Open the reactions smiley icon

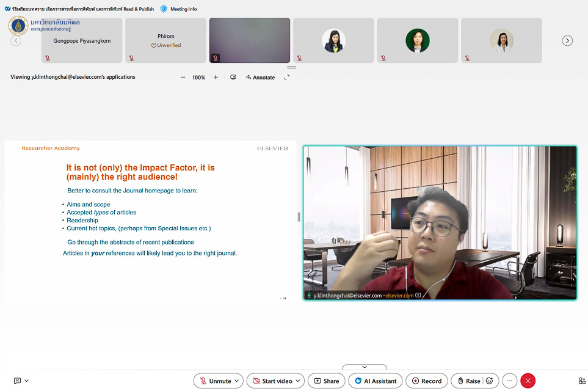click(489, 381)
